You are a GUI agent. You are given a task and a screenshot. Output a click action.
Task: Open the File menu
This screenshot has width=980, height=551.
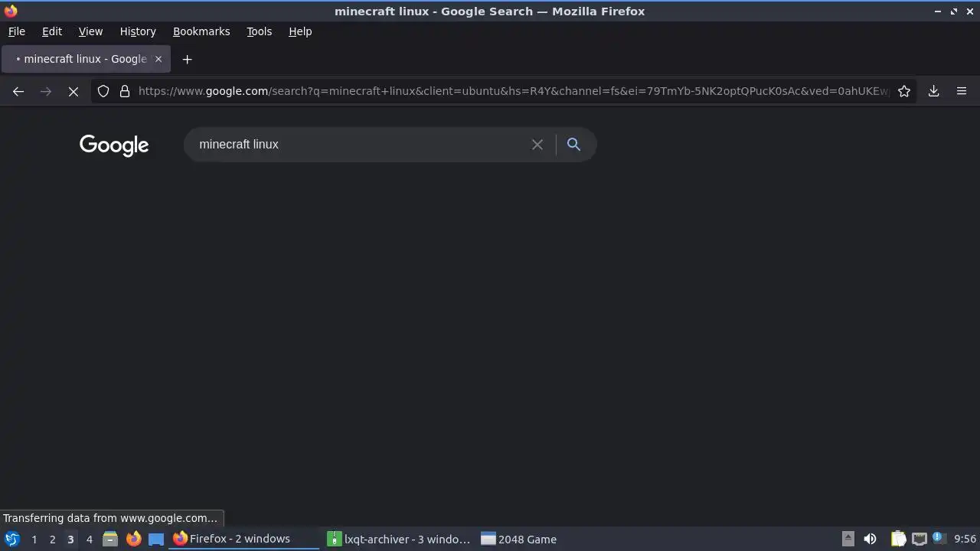pyautogui.click(x=17, y=31)
